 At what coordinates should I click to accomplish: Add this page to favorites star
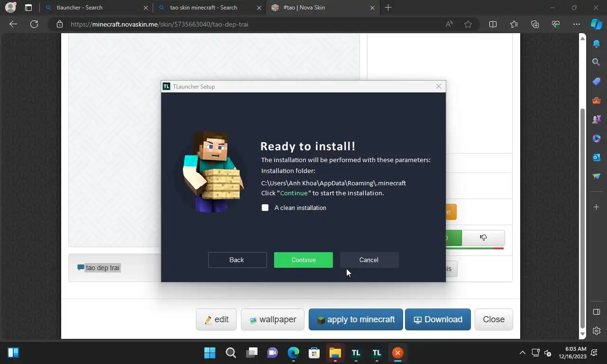click(468, 24)
